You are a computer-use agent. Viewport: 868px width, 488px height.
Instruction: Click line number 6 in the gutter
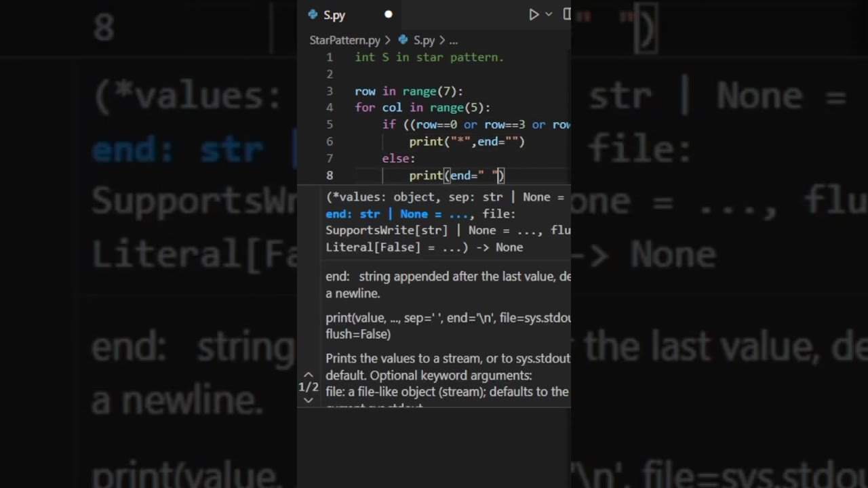click(x=330, y=142)
